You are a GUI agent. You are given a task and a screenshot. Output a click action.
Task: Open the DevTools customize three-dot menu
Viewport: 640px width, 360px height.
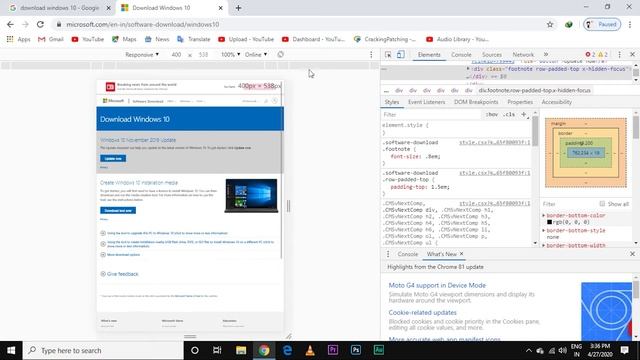click(x=619, y=54)
